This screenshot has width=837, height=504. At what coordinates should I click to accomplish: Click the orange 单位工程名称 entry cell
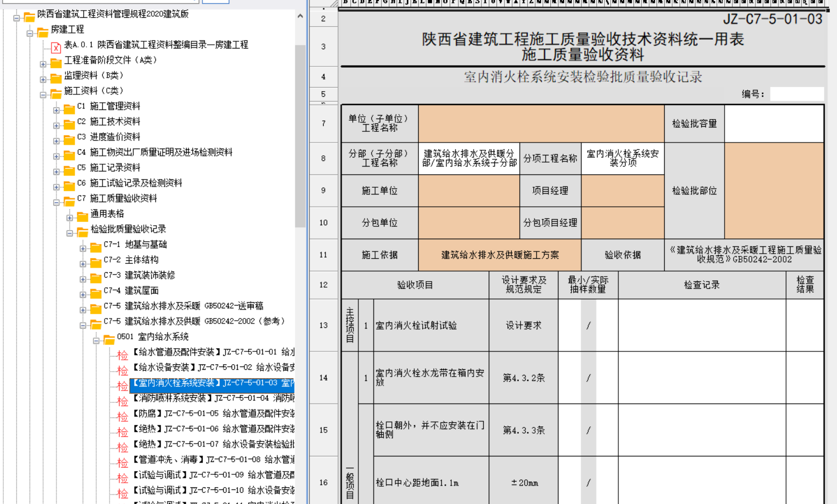click(541, 123)
